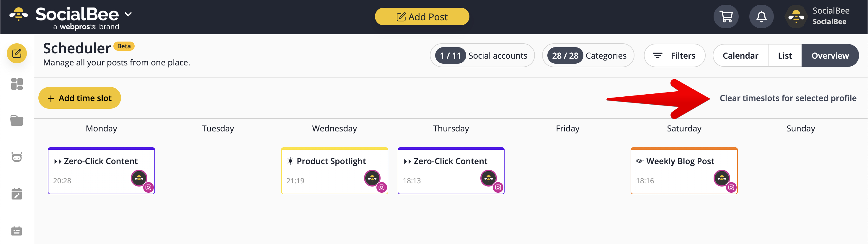Screen dimensions: 868x244
Task: Open the dashboard grid icon in sidebar
Action: click(17, 84)
